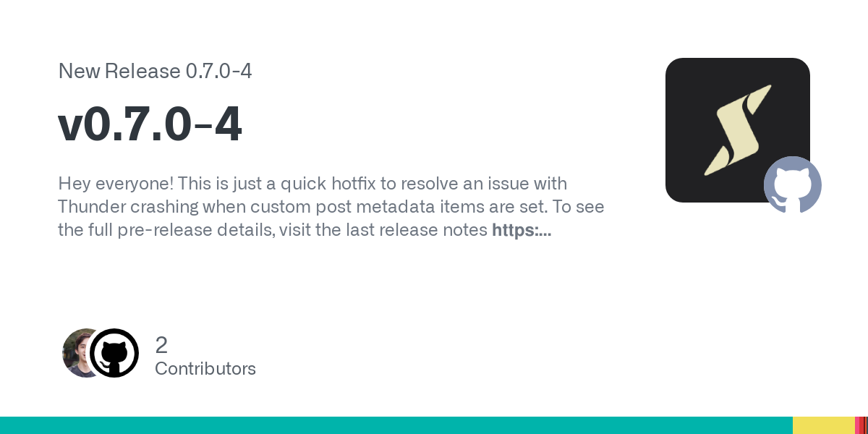868x434 pixels.
Task: Click the cream S-shaped lightning glyph
Action: tap(738, 130)
